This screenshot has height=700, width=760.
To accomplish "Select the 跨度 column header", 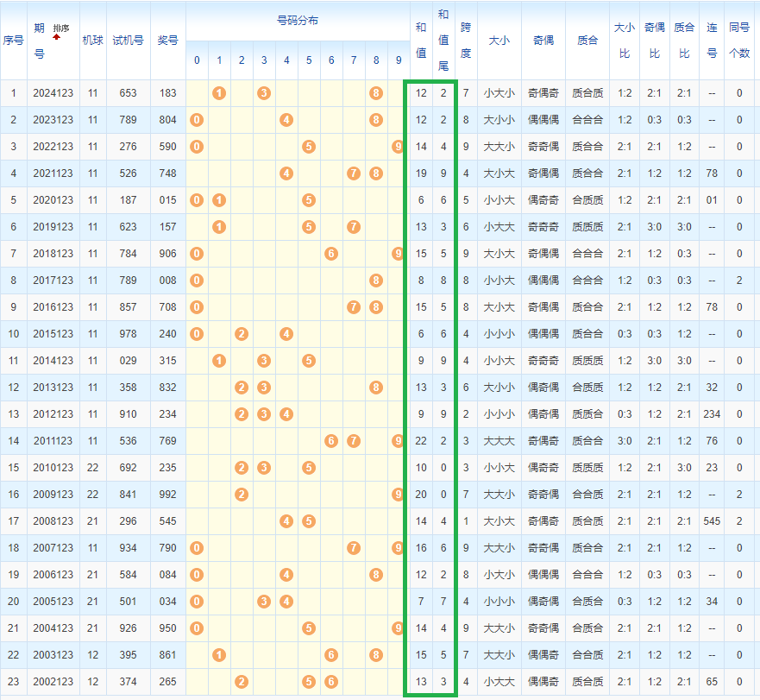I will pos(466,40).
